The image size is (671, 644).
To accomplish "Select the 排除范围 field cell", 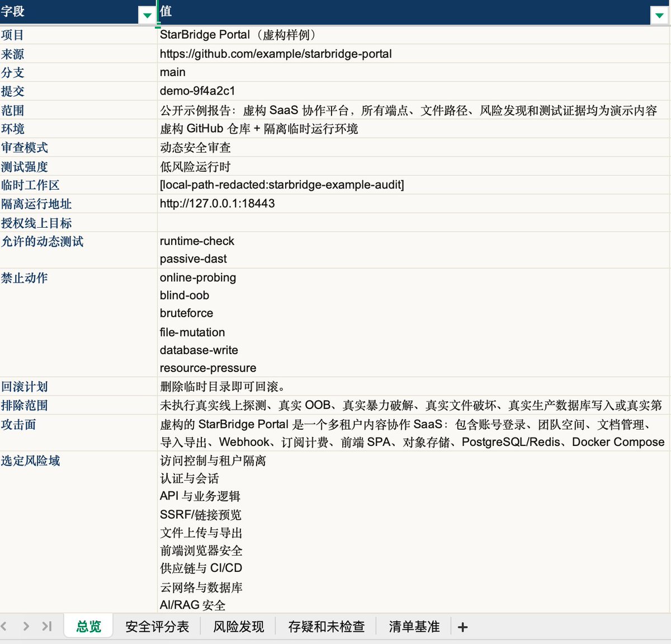I will pos(78,405).
